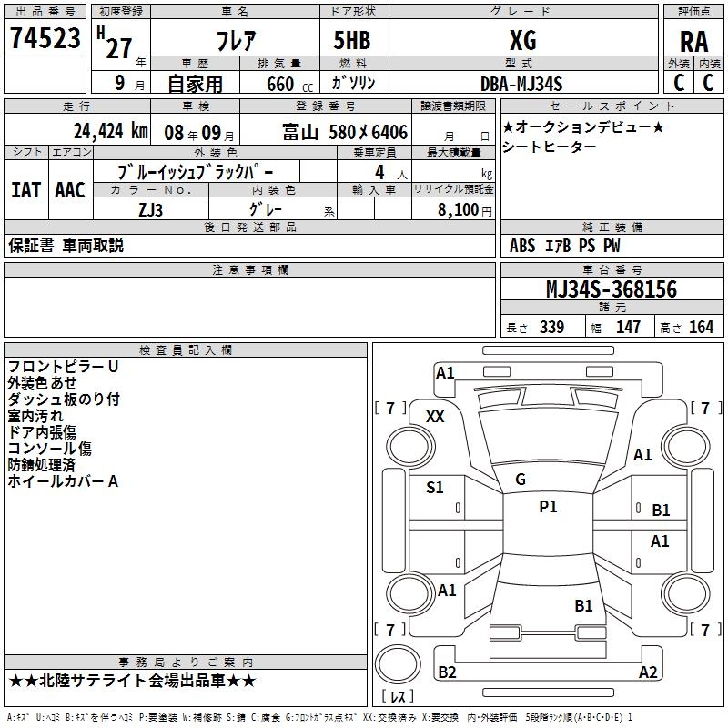This screenshot has height=728, width=728.
Task: Select the inspector note ホイールカバー A
Action: pyautogui.click(x=63, y=481)
